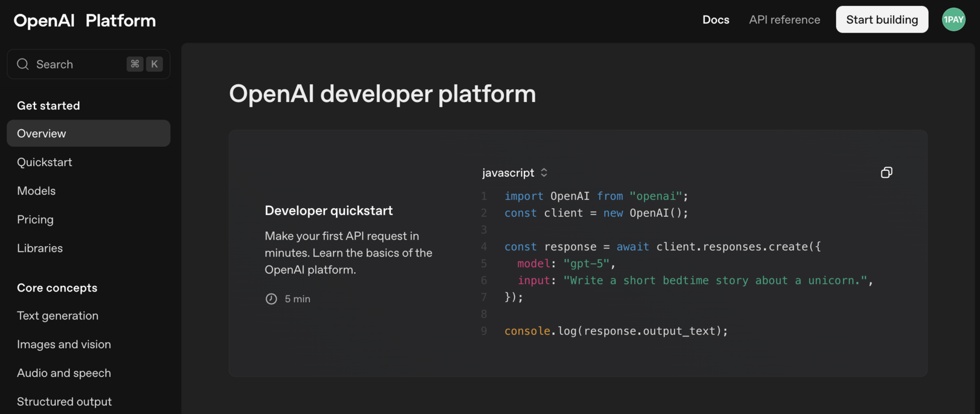Open Text generation guide
This screenshot has width=980, height=414.
(58, 315)
